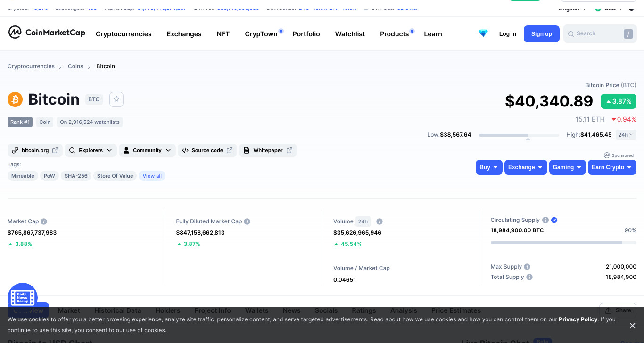Open the Learn nav menu
Screen dimensions: 644x343
click(x=433, y=34)
